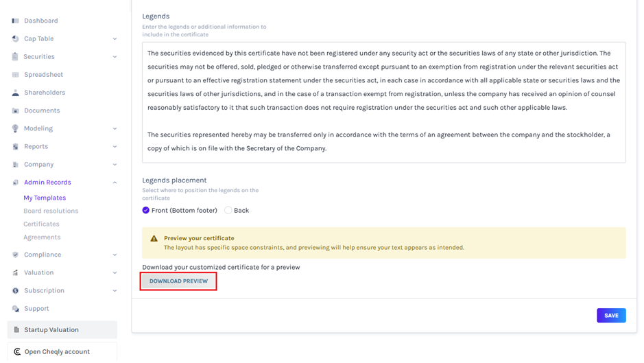Screen dimensions: 644x363
Task: Expand the Reports submenu chevron
Action: point(115,147)
